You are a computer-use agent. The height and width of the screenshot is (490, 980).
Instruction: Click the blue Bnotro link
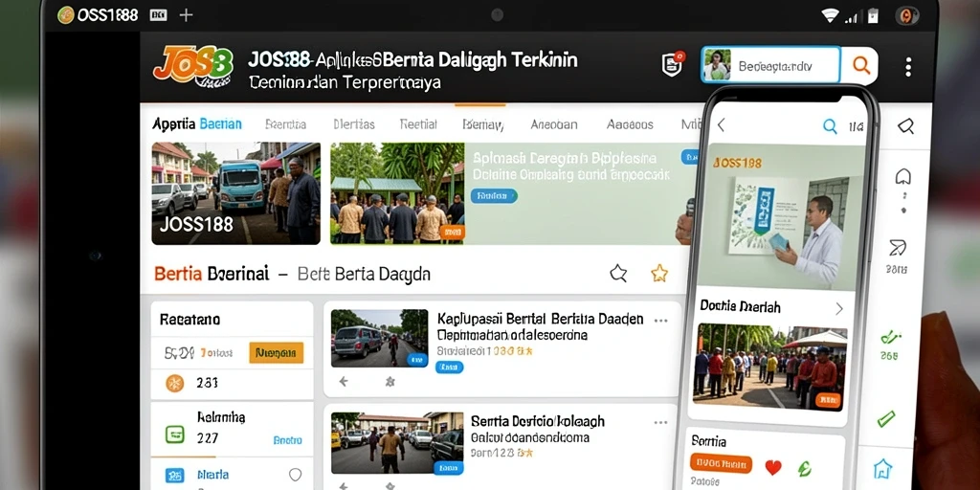tap(287, 440)
